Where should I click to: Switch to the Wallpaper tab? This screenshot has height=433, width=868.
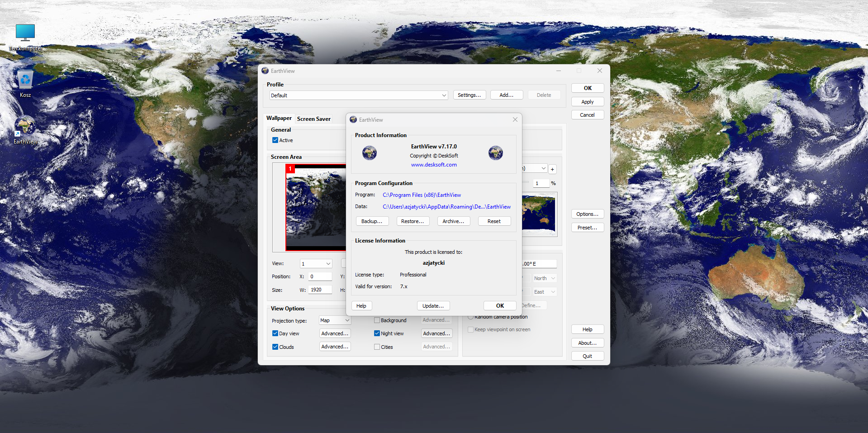279,118
